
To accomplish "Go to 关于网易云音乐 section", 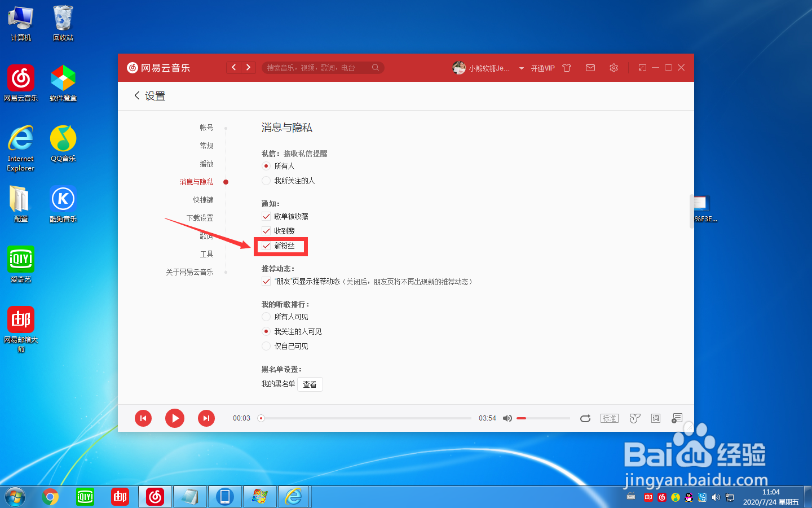I will pyautogui.click(x=189, y=272).
